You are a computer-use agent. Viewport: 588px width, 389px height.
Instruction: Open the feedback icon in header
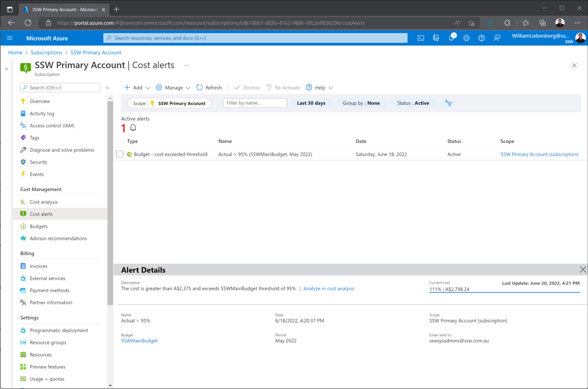point(497,38)
